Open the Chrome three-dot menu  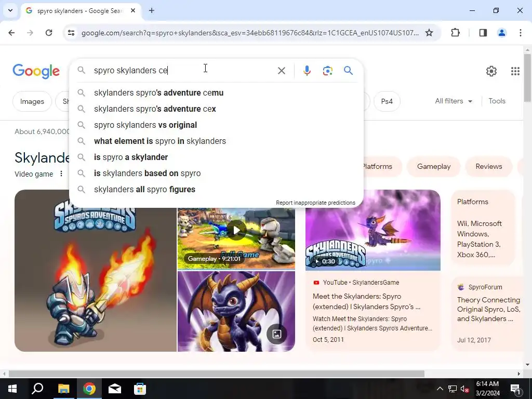pyautogui.click(x=521, y=33)
